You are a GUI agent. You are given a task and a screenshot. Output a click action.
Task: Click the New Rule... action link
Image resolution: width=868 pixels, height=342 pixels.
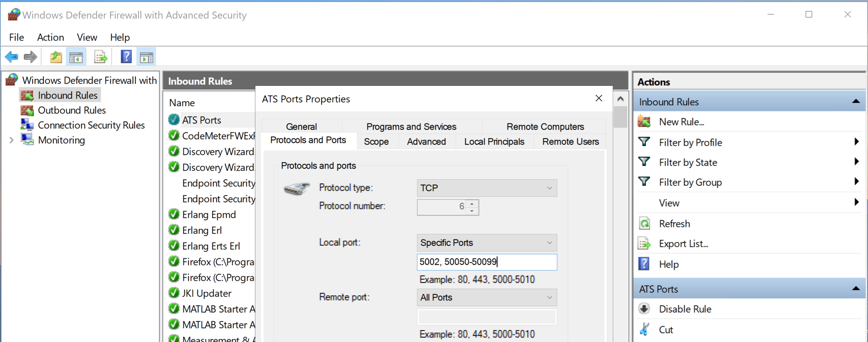coord(682,122)
